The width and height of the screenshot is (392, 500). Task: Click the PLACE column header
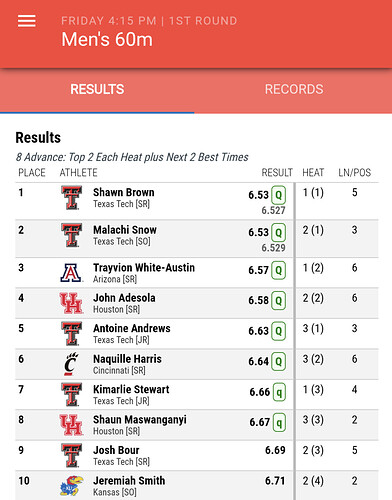(32, 173)
